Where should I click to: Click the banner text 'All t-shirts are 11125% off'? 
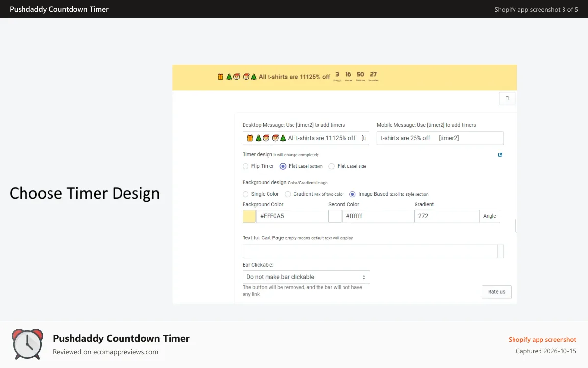click(x=294, y=77)
